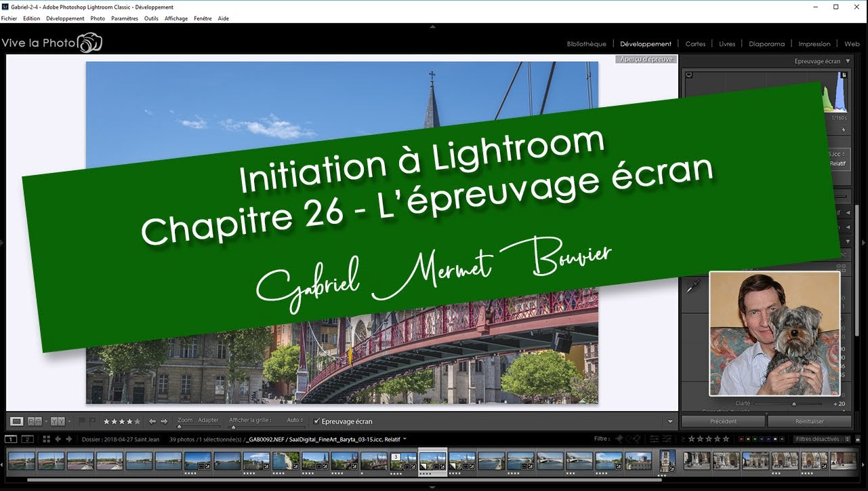The width and height of the screenshot is (868, 491).
Task: Go to next photo arrow in toolbar
Action: [x=163, y=421]
